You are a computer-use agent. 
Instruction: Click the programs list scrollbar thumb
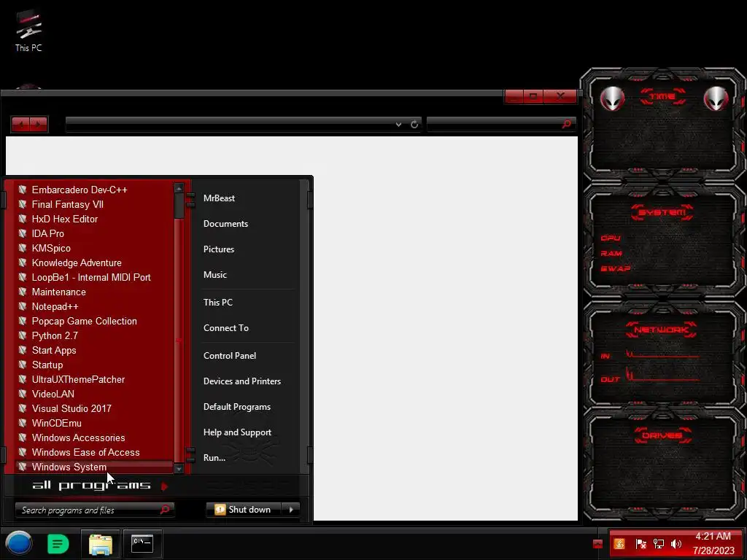point(179,206)
